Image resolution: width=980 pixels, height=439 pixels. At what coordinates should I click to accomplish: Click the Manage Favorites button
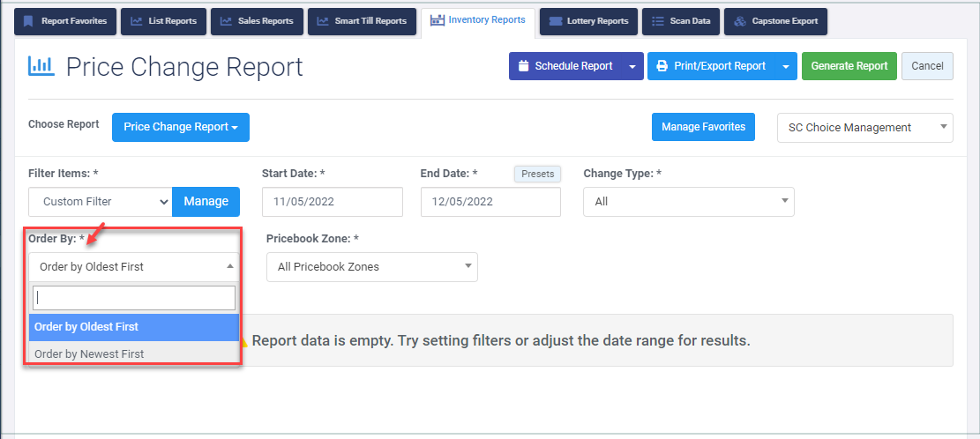(x=703, y=128)
